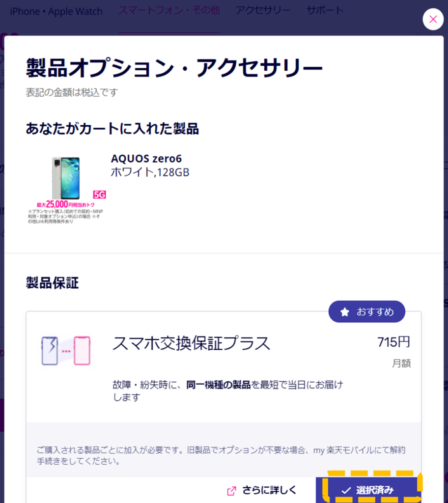448x503 pixels.
Task: Go to the サポート menu
Action: pyautogui.click(x=325, y=11)
